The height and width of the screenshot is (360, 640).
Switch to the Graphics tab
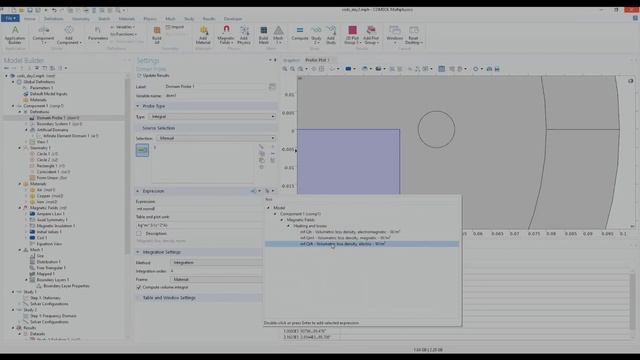pyautogui.click(x=291, y=60)
